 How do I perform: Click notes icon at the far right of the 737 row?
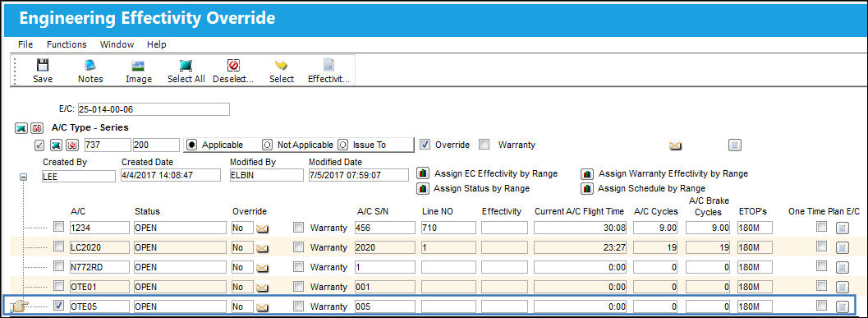(x=735, y=145)
